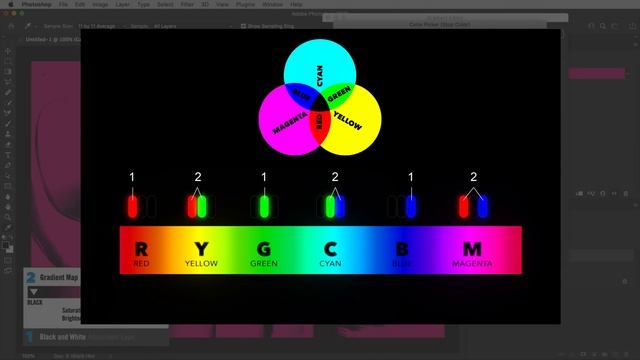Screen dimensions: 640x360
Task: Open the workspace switcher icon
Action: [x=615, y=26]
